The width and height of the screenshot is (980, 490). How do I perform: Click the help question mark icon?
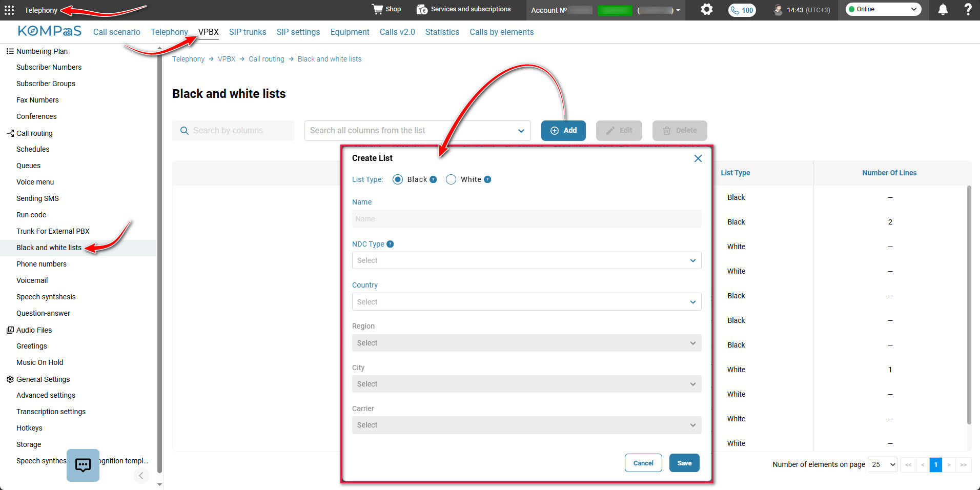click(968, 9)
